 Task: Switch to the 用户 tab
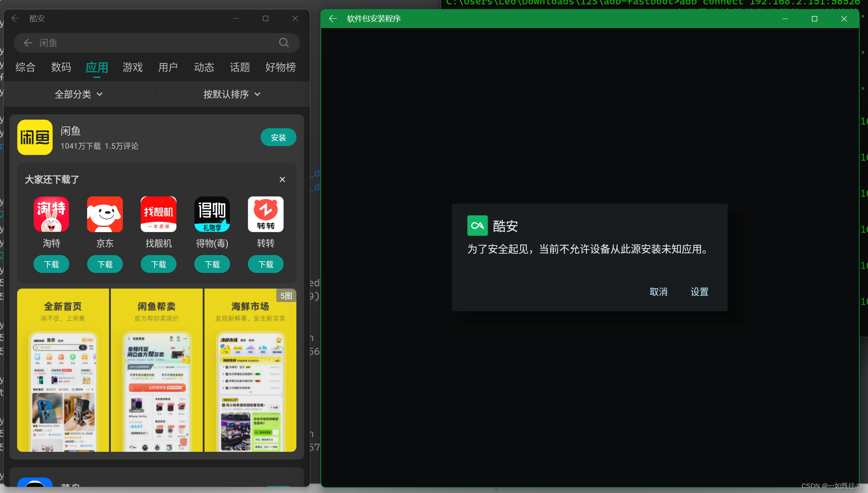168,67
